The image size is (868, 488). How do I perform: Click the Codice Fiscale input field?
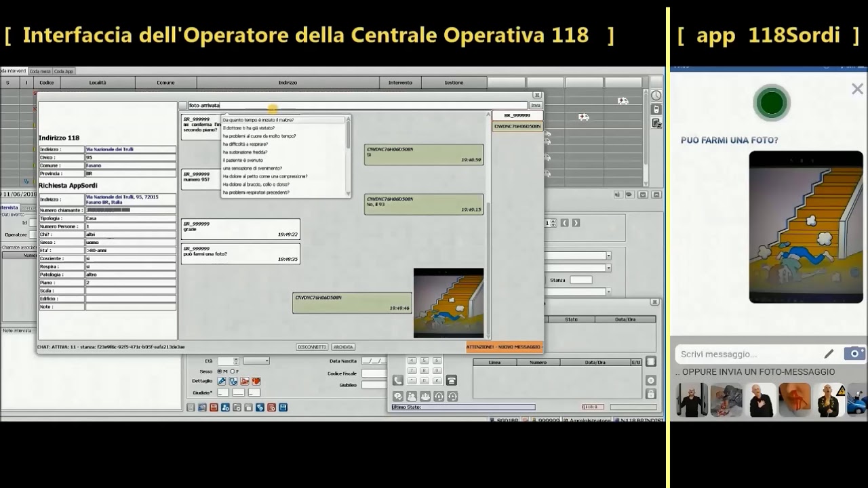374,373
